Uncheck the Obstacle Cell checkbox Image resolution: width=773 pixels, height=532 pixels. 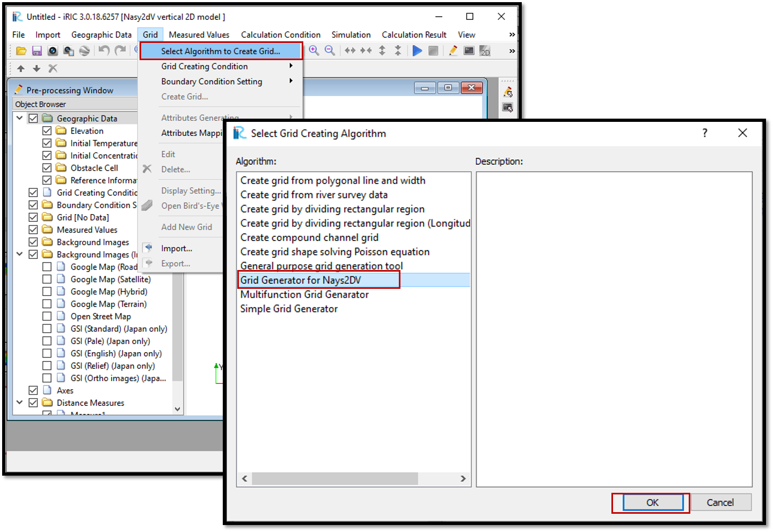pos(47,167)
